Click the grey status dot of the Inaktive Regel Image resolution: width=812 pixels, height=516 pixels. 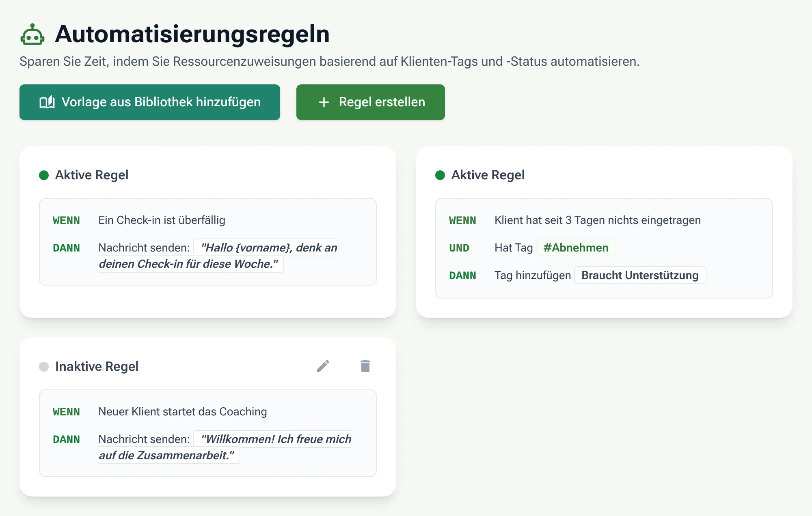click(44, 367)
